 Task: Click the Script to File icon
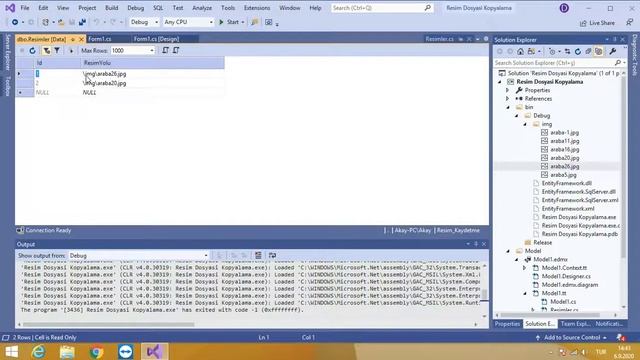[x=176, y=51]
